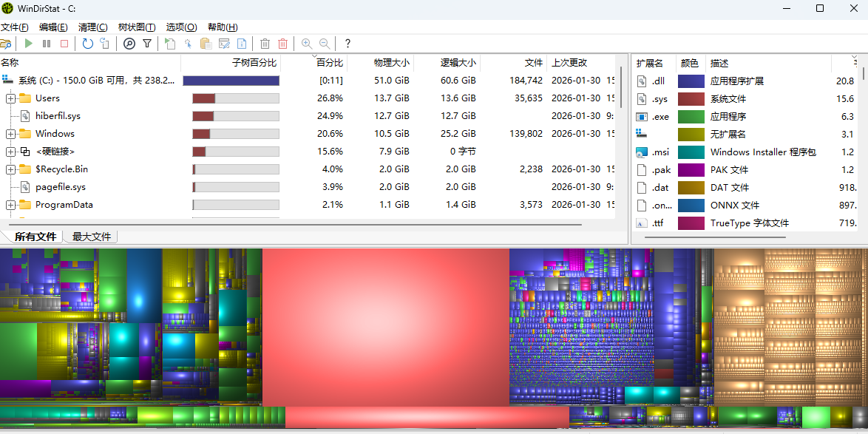This screenshot has width=868, height=434.
Task: Pause the current scan
Action: coord(46,44)
